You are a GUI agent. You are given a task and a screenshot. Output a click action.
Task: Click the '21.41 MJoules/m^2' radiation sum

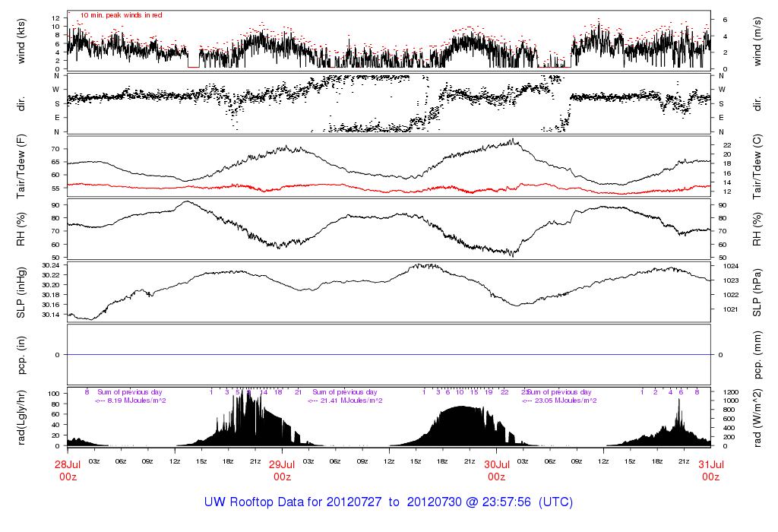click(351, 401)
